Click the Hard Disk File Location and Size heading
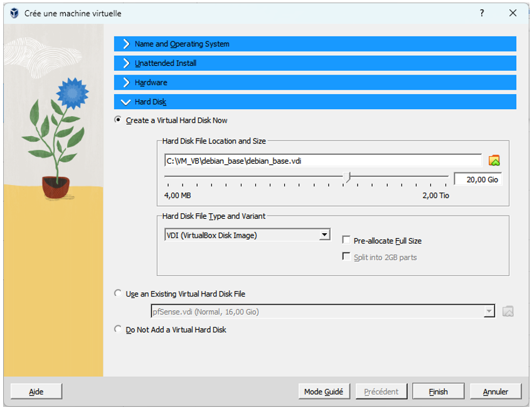 pyautogui.click(x=214, y=140)
